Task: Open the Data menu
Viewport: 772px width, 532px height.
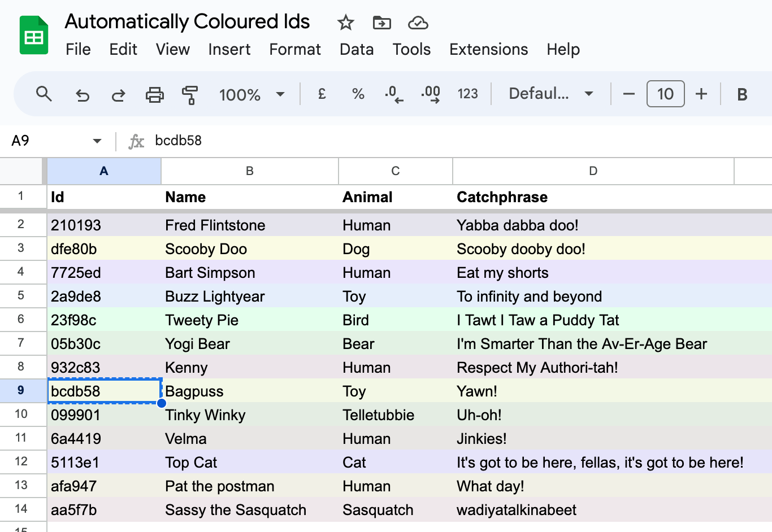Action: tap(357, 50)
